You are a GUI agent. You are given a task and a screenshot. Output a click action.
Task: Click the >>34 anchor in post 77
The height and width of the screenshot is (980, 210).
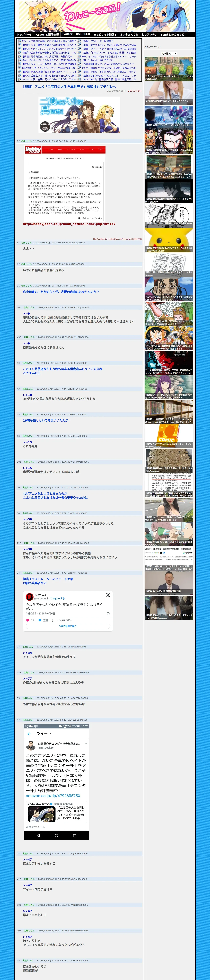coord(27,653)
